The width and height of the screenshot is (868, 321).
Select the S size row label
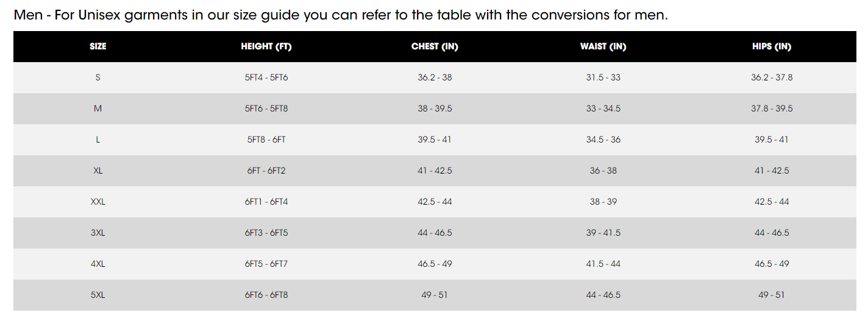(x=98, y=78)
